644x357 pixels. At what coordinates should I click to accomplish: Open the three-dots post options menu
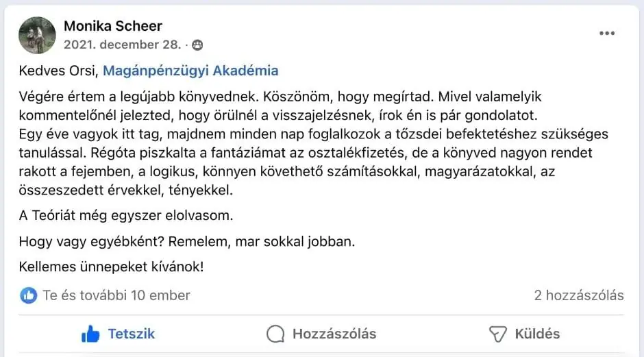pyautogui.click(x=607, y=33)
